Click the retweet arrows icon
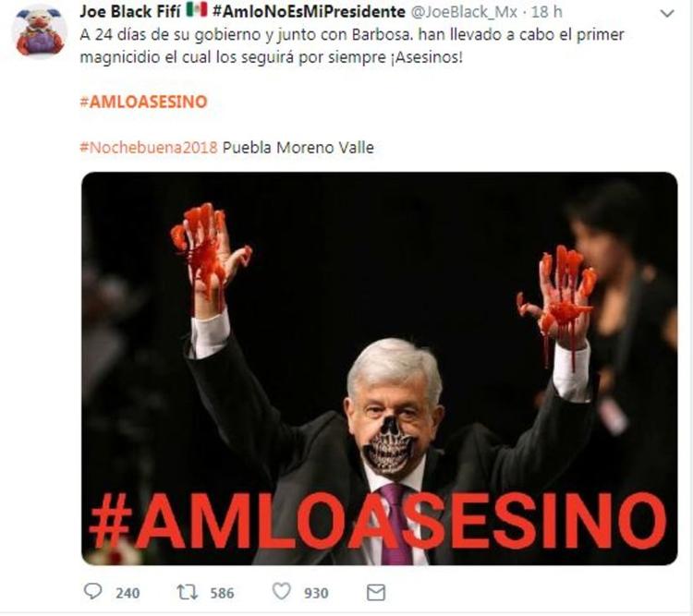The image size is (693, 616). point(188,592)
